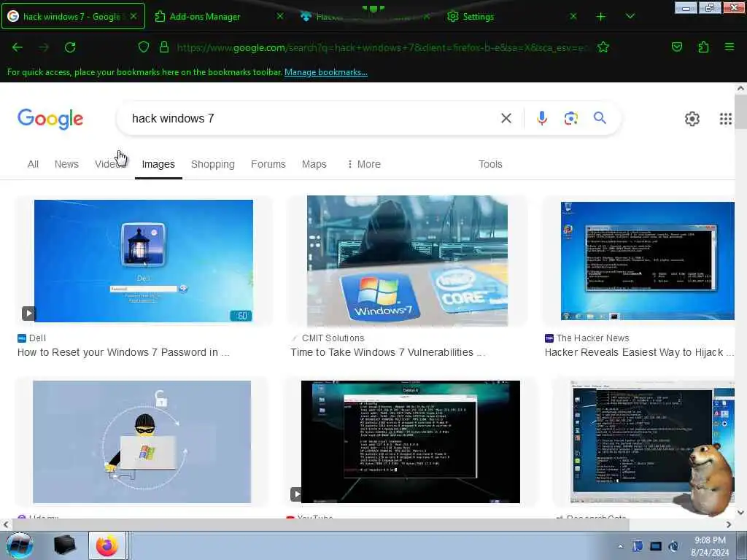The image size is (747, 560).
Task: Switch to the News results tab
Action: [x=66, y=164]
